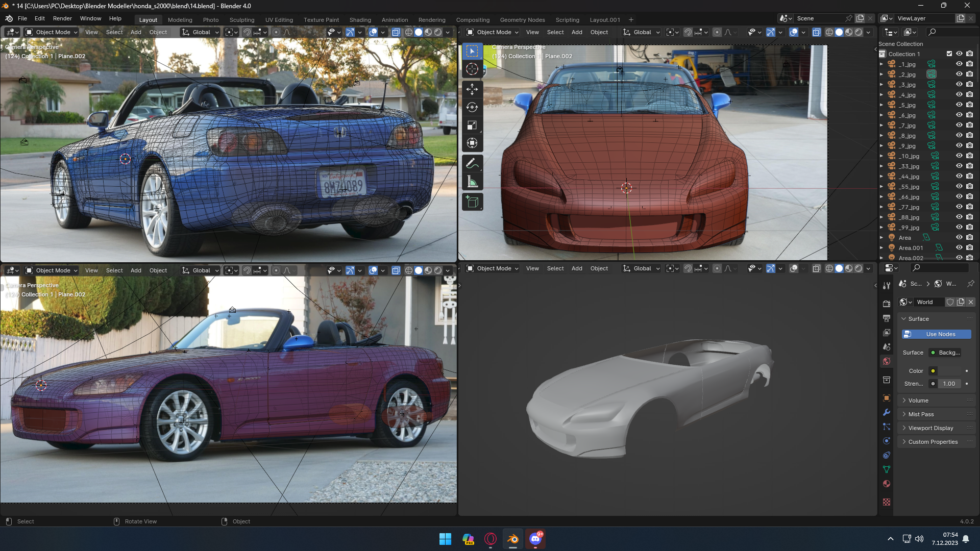Select the Rotate tool icon
980x551 pixels.
click(472, 107)
